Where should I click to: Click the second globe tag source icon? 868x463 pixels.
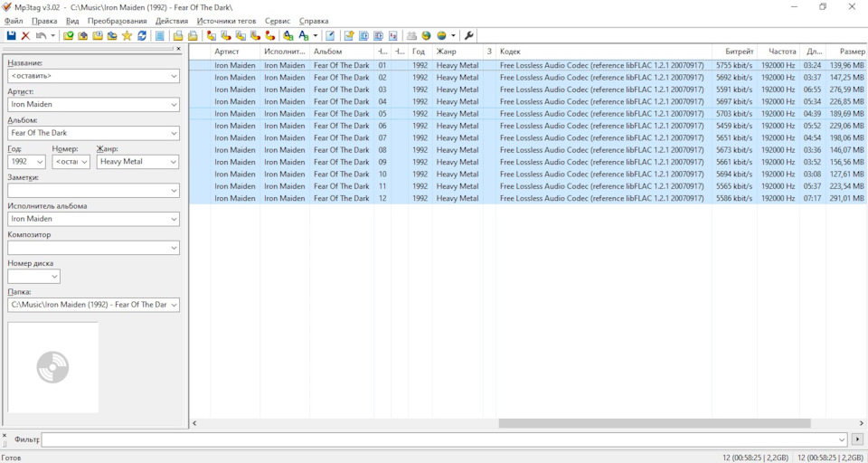pos(441,35)
